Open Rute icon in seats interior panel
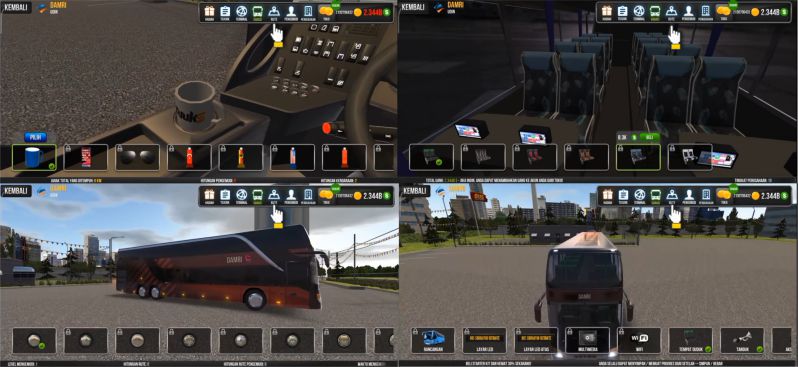The image size is (798, 367). (672, 12)
